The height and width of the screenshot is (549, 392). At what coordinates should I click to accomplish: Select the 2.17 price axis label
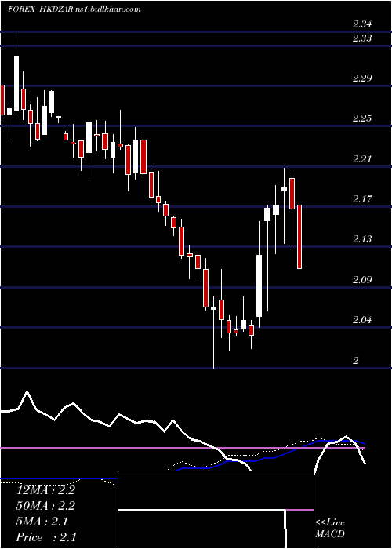[x=362, y=199]
